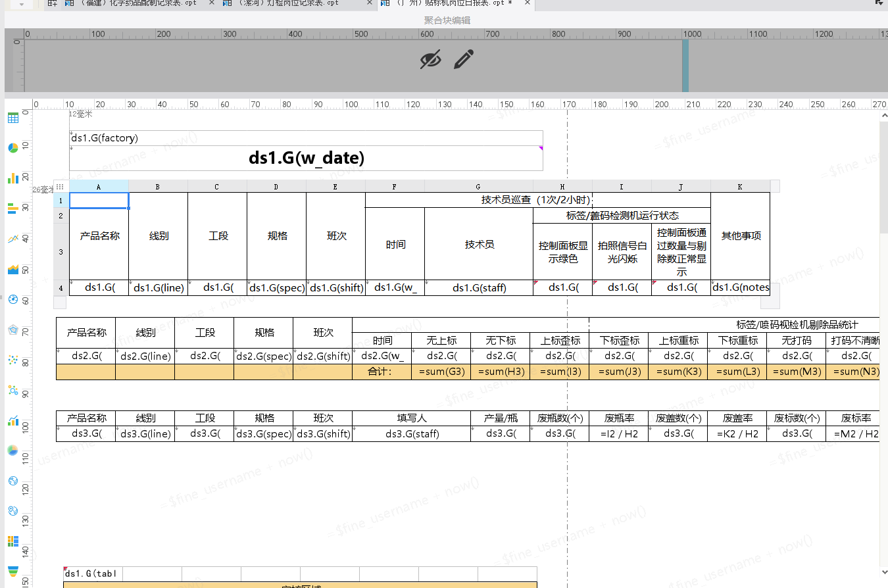The image size is (888, 588).
Task: Select row header 4
Action: click(61, 287)
